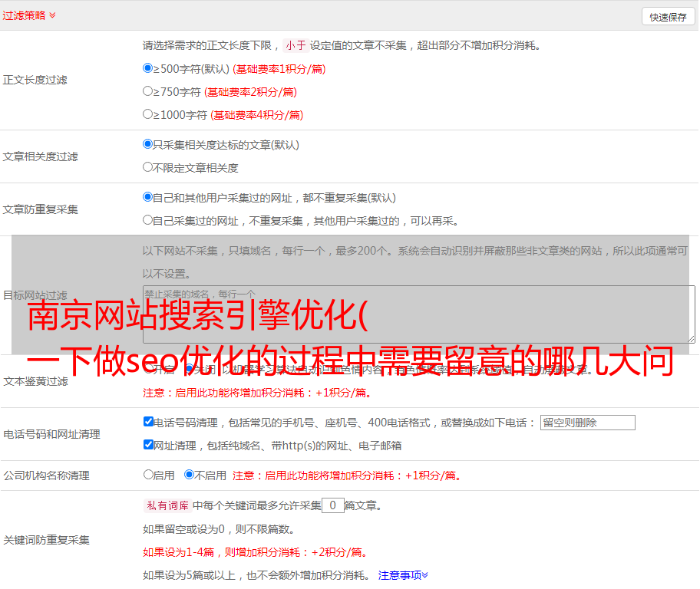Select 自己和其他用户采集过的网址 no-repeat option
700x589 pixels.
click(147, 197)
